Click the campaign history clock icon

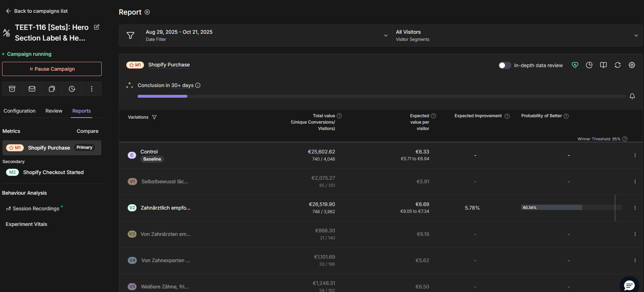(x=72, y=89)
